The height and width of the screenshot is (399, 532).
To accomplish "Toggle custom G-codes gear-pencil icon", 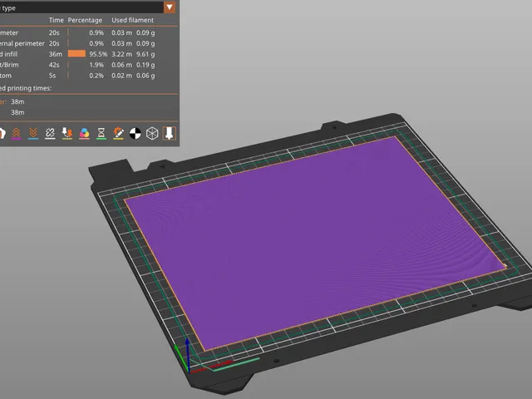I will click(x=118, y=133).
